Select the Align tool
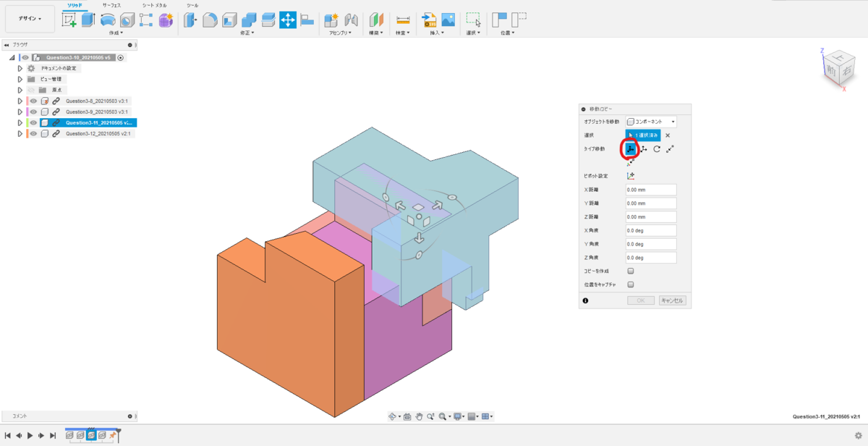868x446 pixels. coord(307,20)
